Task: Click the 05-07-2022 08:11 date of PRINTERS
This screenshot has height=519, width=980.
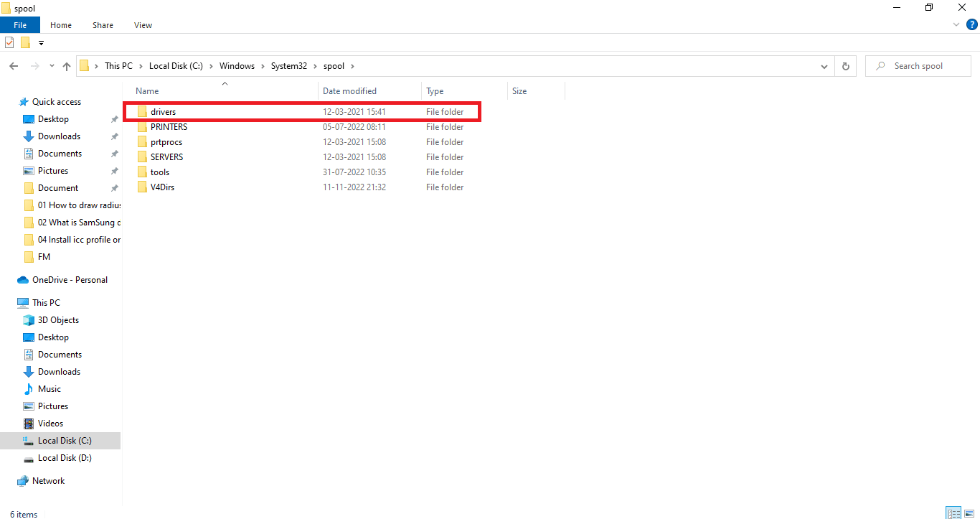Action: [x=354, y=127]
